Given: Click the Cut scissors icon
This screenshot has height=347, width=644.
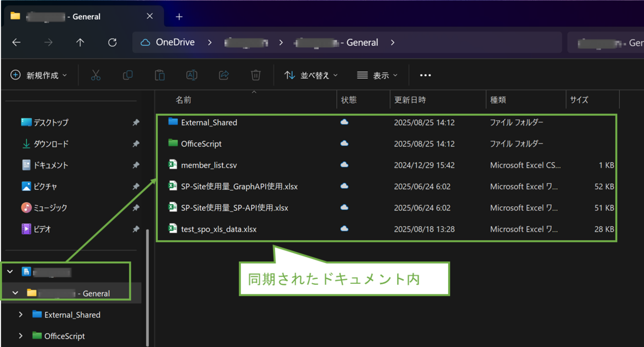Looking at the screenshot, I should click(x=96, y=75).
